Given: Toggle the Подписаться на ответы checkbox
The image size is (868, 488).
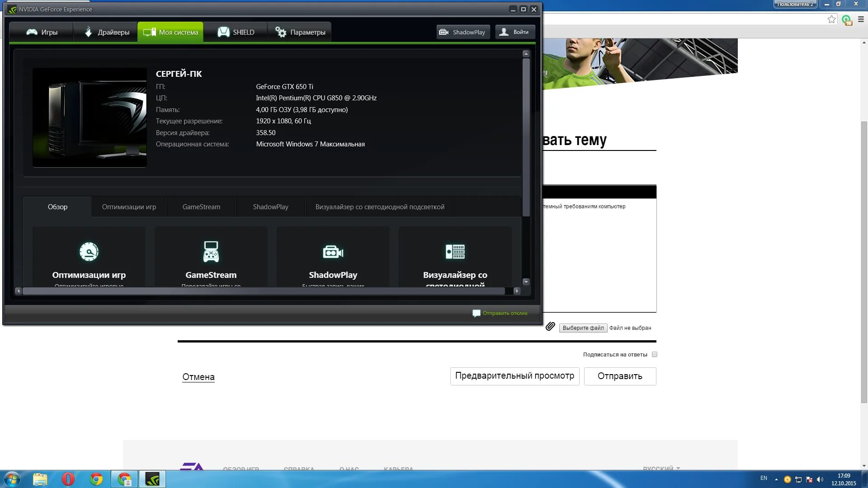Looking at the screenshot, I should coord(654,355).
